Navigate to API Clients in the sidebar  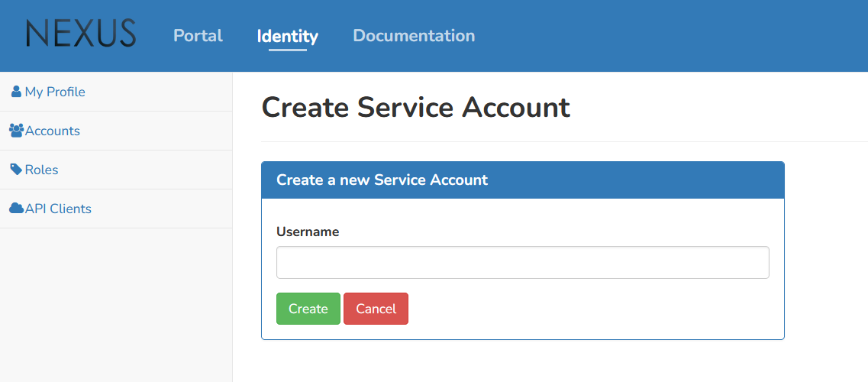[58, 209]
